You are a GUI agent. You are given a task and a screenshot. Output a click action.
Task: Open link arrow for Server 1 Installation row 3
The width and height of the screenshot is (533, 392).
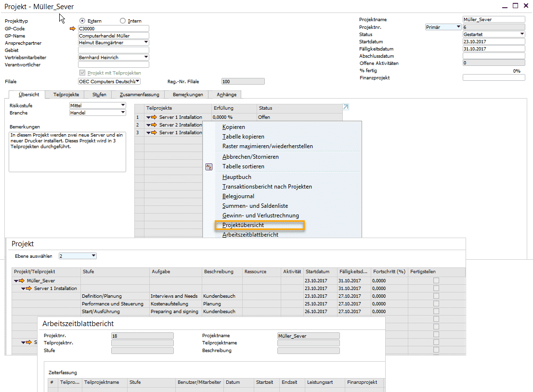pyautogui.click(x=155, y=132)
